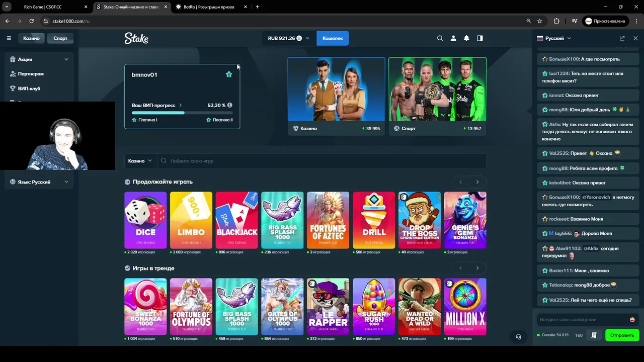Image resolution: width=644 pixels, height=362 pixels.
Task: Open the Приостановлена profile button
Action: click(x=605, y=21)
